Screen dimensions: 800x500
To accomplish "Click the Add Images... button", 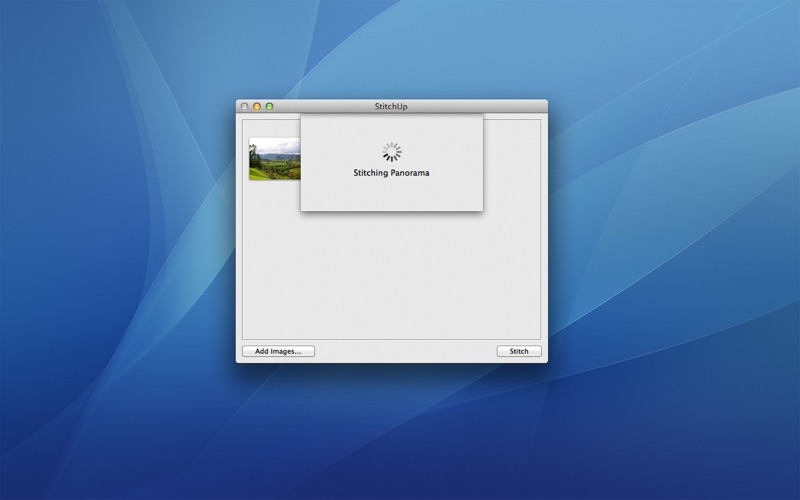I will pyautogui.click(x=278, y=351).
